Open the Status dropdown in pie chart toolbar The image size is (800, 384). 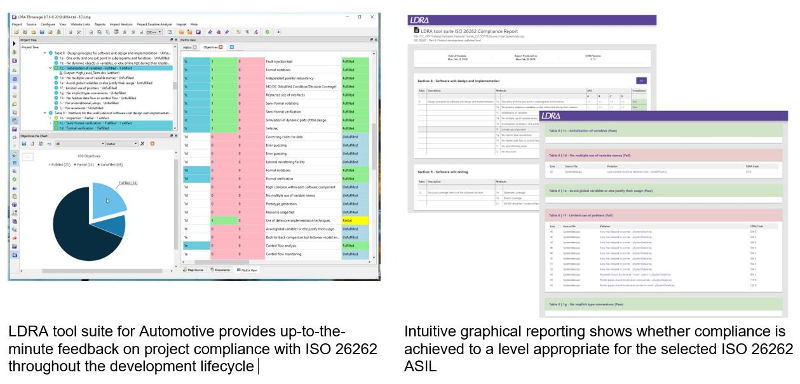pyautogui.click(x=121, y=143)
